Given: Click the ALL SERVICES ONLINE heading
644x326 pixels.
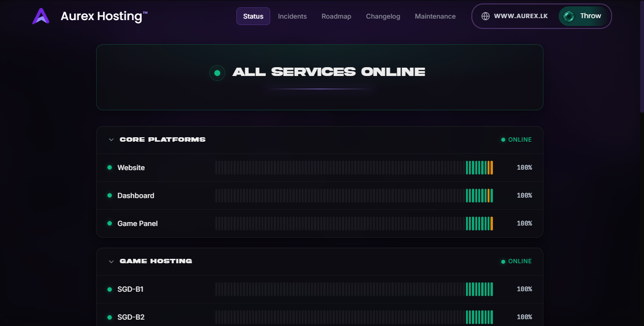Looking at the screenshot, I should tap(329, 72).
